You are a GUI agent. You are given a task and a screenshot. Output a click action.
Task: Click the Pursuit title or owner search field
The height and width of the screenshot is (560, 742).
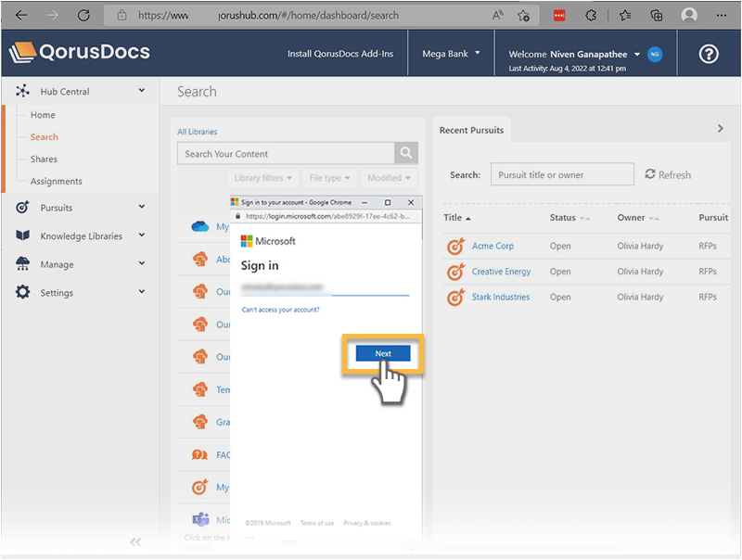point(562,174)
